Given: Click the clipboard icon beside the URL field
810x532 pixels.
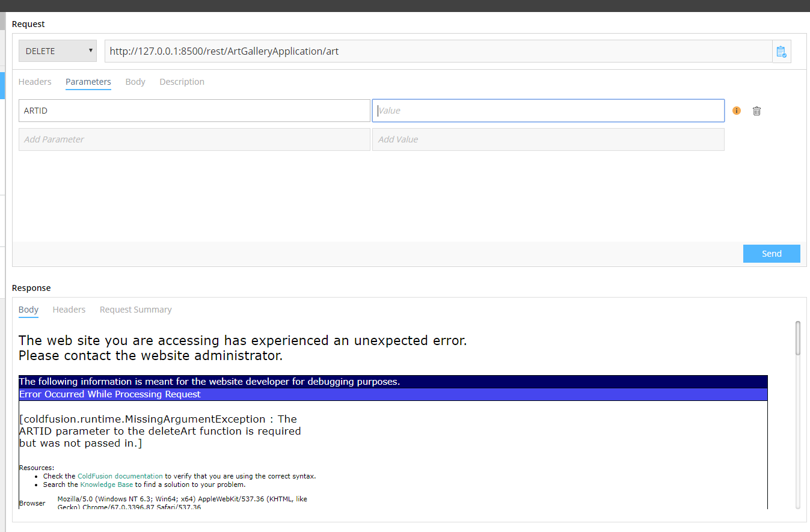Looking at the screenshot, I should [x=781, y=52].
